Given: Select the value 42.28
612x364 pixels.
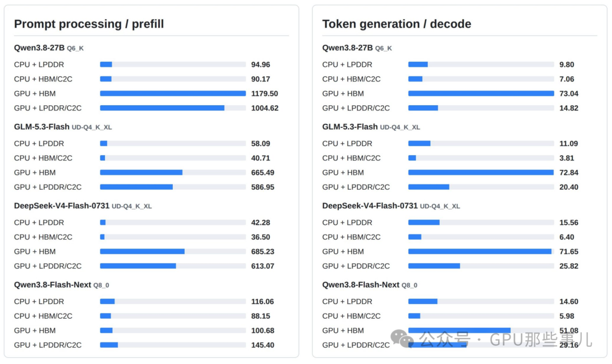Looking at the screenshot, I should [x=261, y=222].
